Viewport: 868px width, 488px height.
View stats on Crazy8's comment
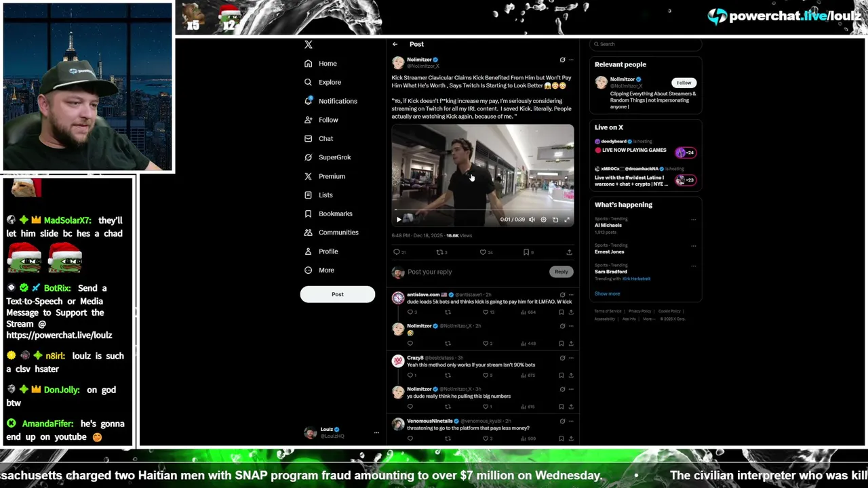coord(528,375)
